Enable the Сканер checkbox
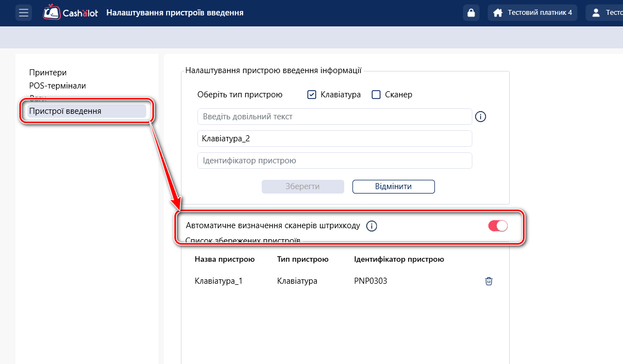 (376, 95)
